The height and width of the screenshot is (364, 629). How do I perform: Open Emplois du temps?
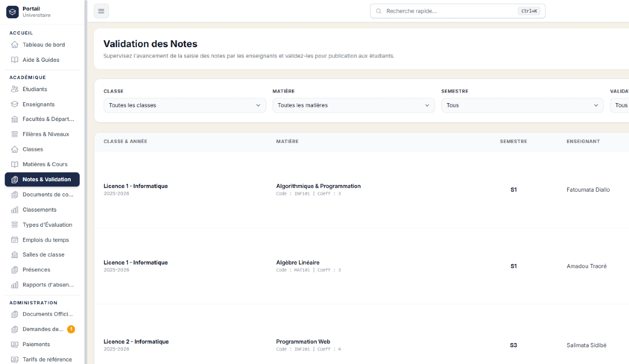[42, 240]
